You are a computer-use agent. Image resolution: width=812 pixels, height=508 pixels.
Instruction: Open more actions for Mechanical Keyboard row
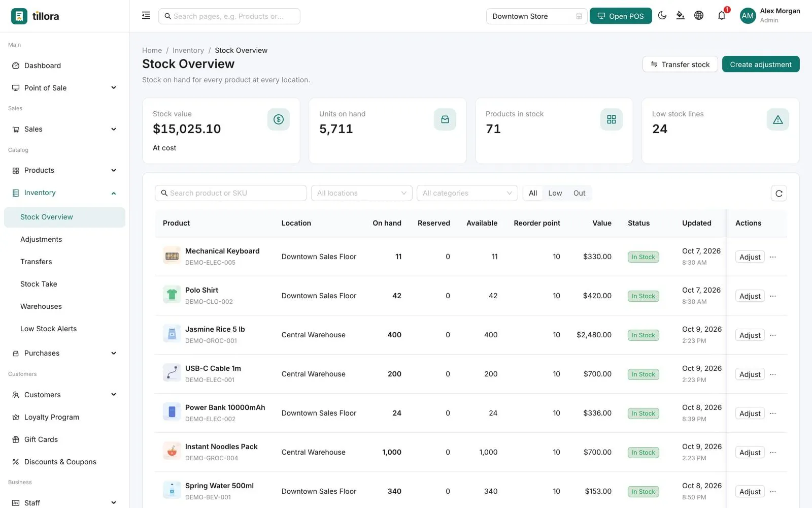pos(773,257)
